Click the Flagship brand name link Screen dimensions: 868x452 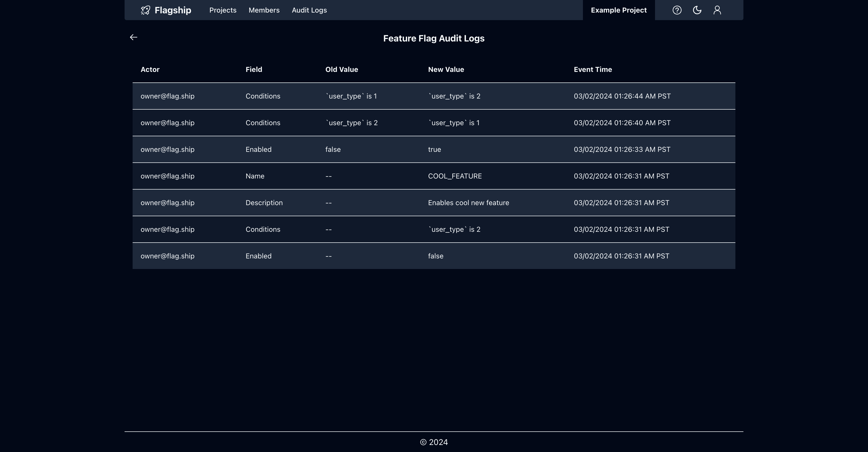pyautogui.click(x=173, y=10)
